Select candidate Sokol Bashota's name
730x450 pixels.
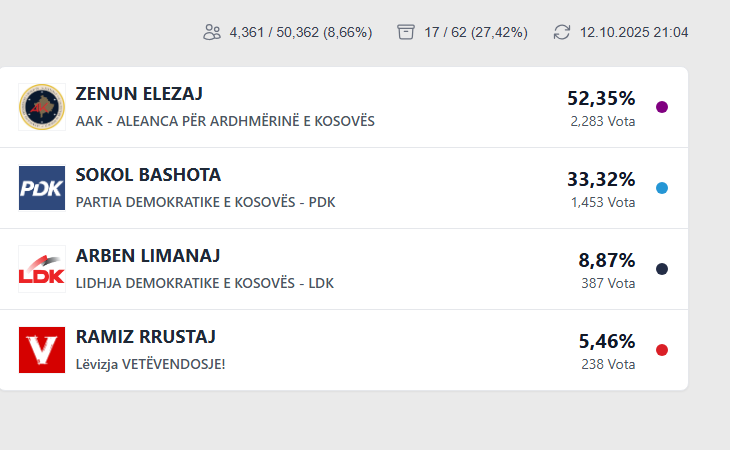tap(148, 175)
